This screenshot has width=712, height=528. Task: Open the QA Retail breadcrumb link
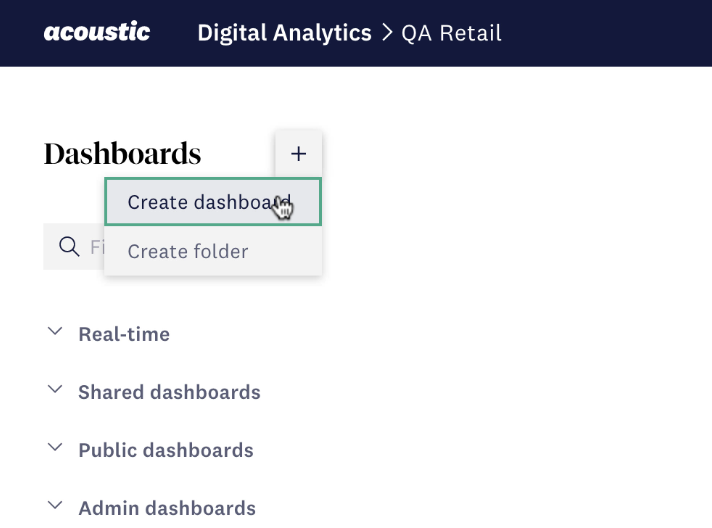(451, 33)
